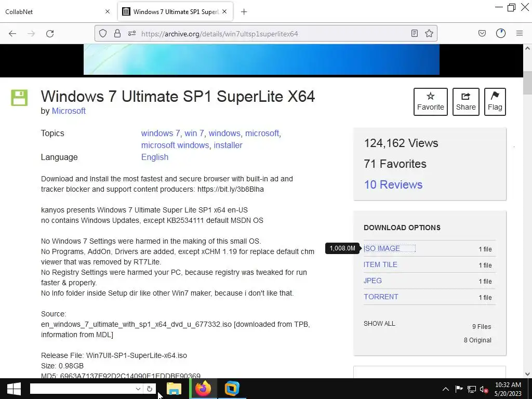
Task: Download the TORRENT file
Action: point(381,297)
